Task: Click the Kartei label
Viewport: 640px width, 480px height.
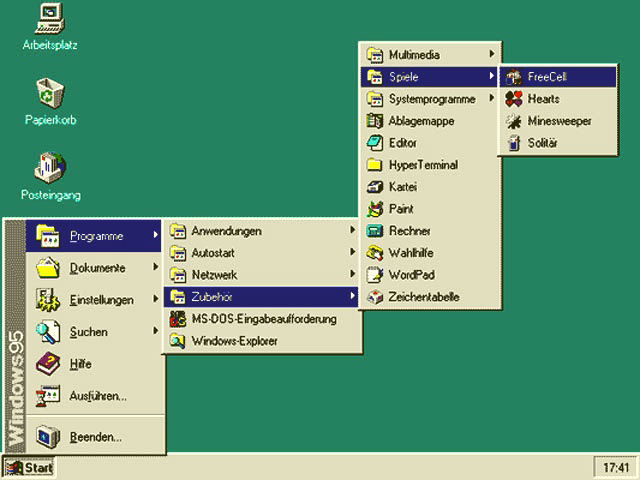Action: 403,187
